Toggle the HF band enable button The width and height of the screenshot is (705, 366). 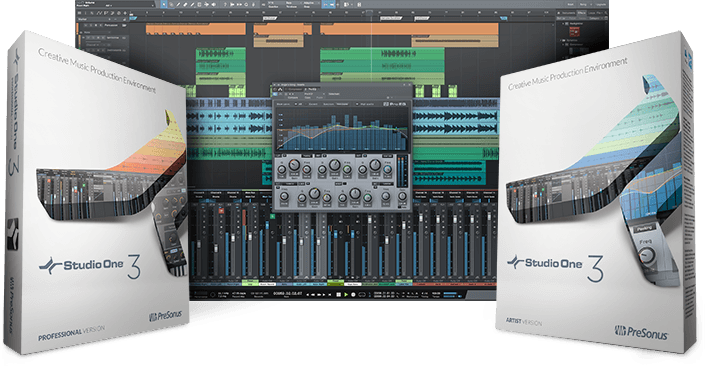pyautogui.click(x=365, y=156)
